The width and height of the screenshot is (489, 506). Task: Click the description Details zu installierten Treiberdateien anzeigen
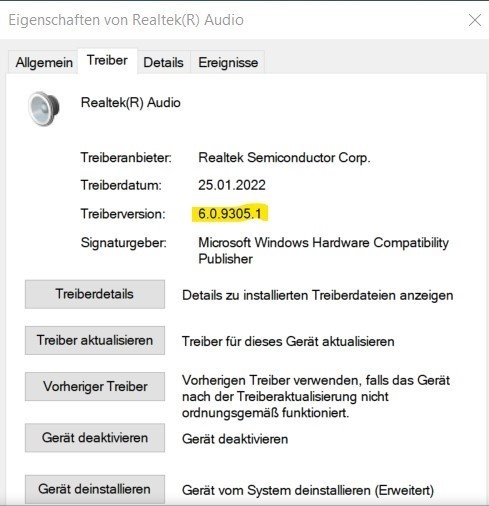tap(318, 295)
